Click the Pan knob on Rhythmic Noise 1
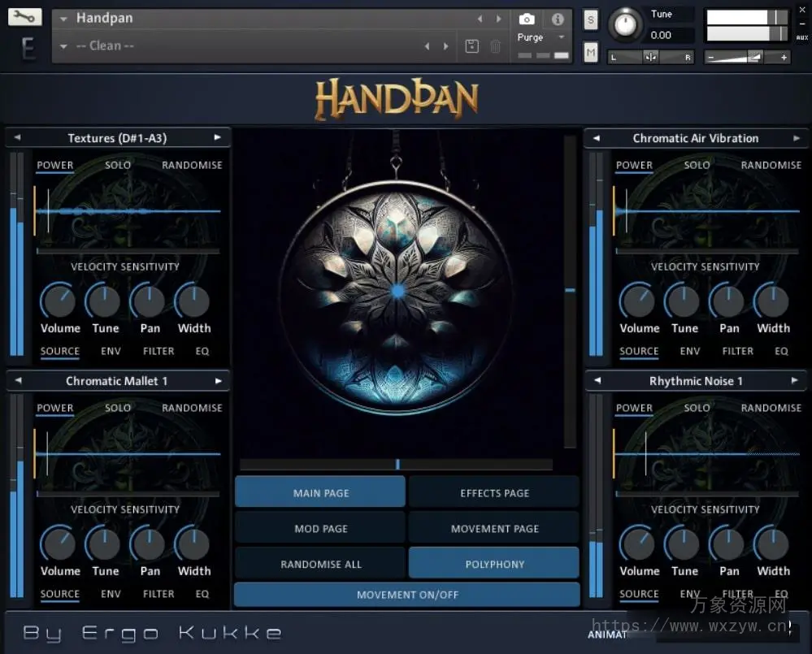The width and height of the screenshot is (812, 654). point(728,544)
